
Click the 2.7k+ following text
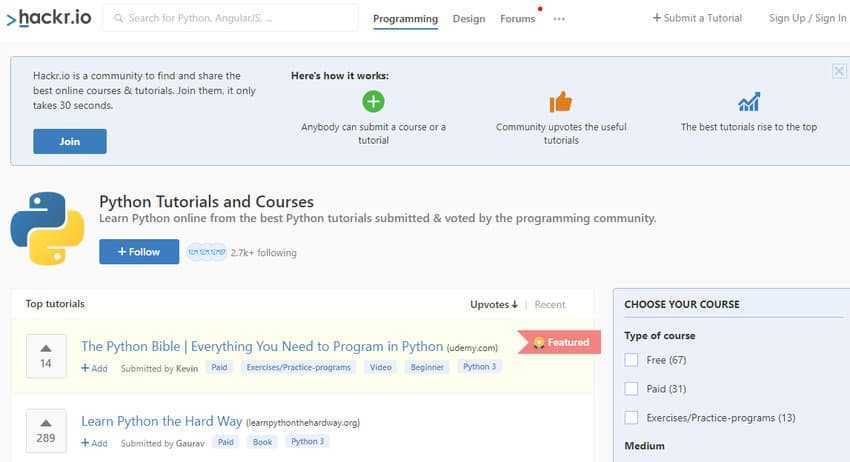pos(263,253)
